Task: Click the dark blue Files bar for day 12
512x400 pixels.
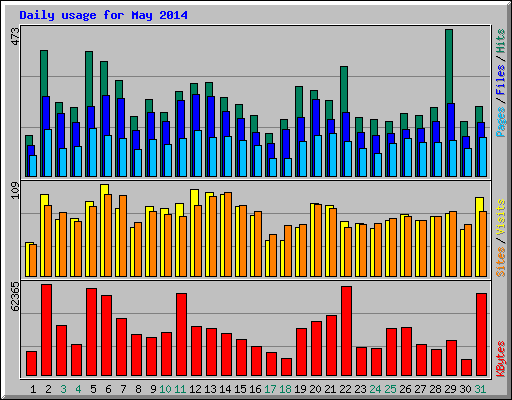Action: [x=196, y=112]
